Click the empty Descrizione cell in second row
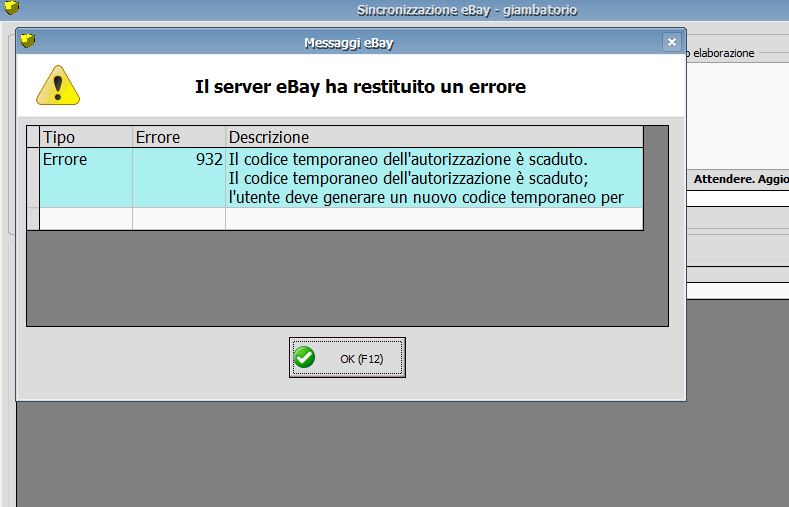Screen dimensions: 789x507 tap(434, 219)
